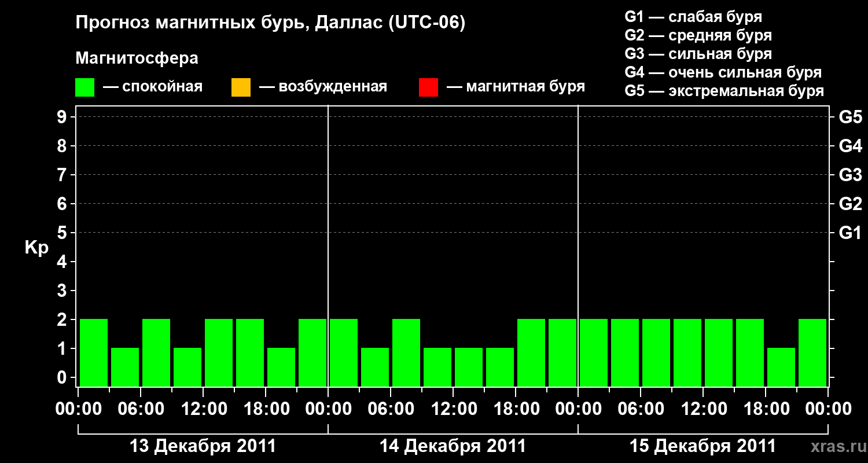The width and height of the screenshot is (868, 463).
Task: Click the red магнитная буря legend swatch
Action: tap(428, 87)
